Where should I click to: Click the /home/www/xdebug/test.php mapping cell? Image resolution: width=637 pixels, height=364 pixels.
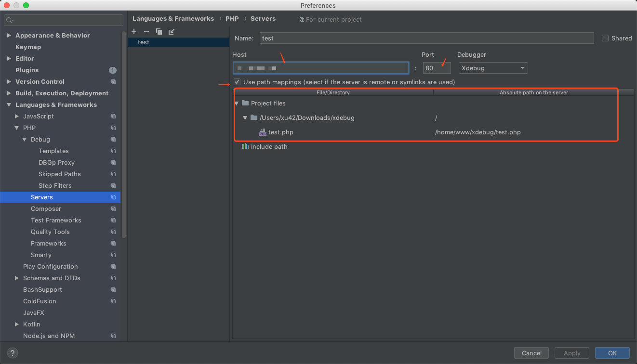478,132
